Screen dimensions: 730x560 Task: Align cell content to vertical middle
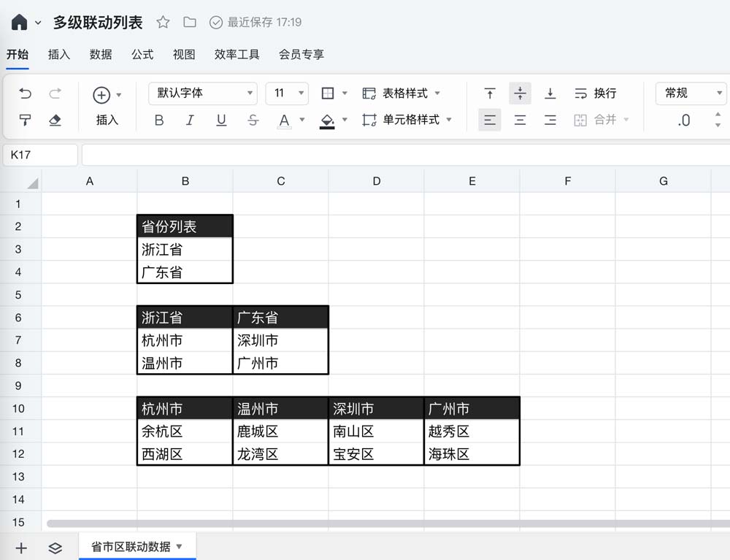tap(520, 93)
